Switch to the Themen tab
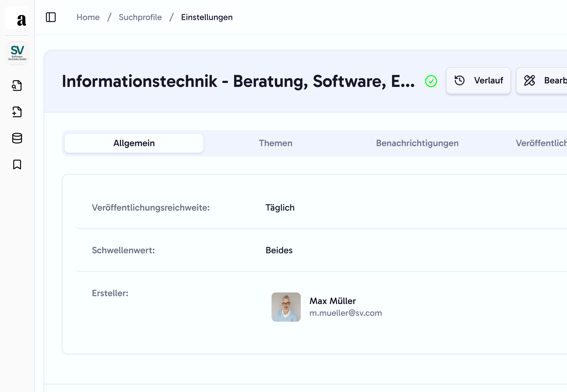 point(276,143)
